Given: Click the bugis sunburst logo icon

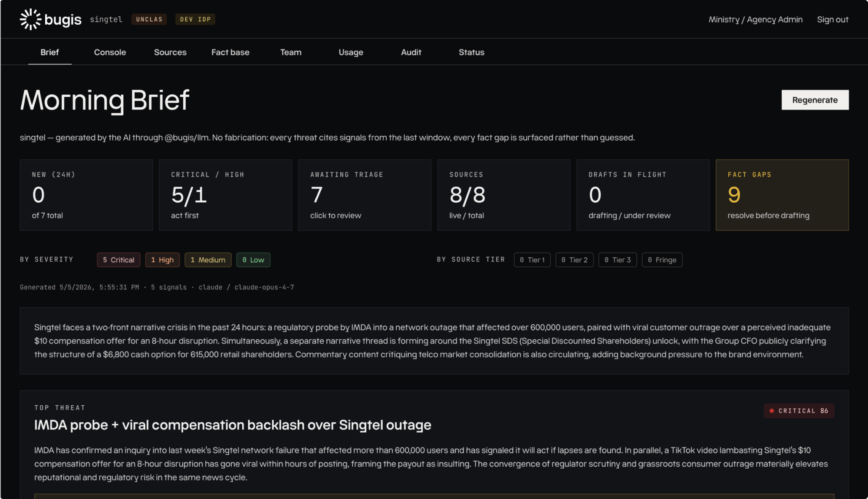Looking at the screenshot, I should click(x=30, y=19).
